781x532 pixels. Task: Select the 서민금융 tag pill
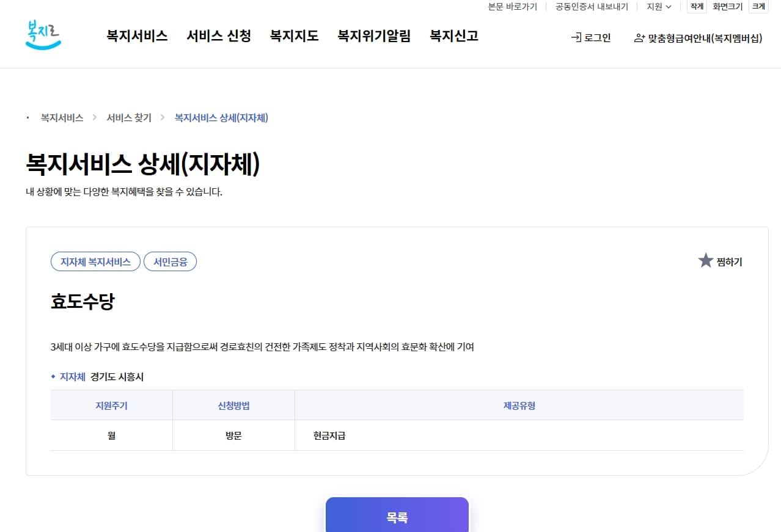[170, 261]
